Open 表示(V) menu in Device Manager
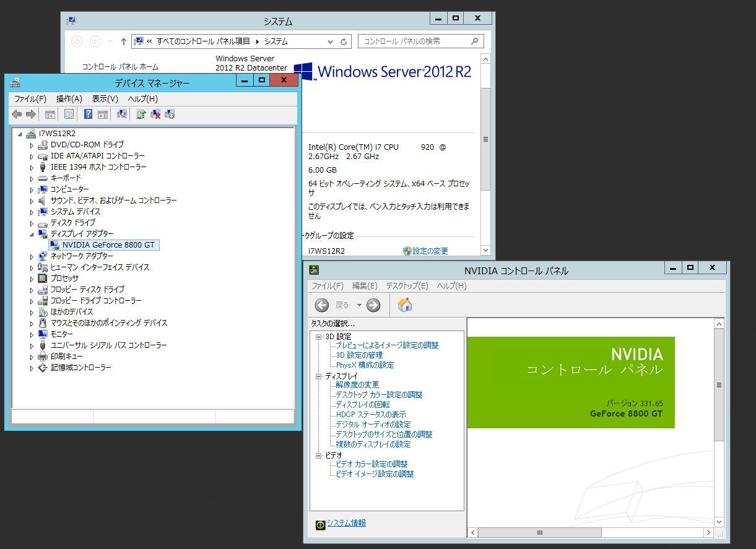Screen dimensions: 756x549 click(105, 98)
